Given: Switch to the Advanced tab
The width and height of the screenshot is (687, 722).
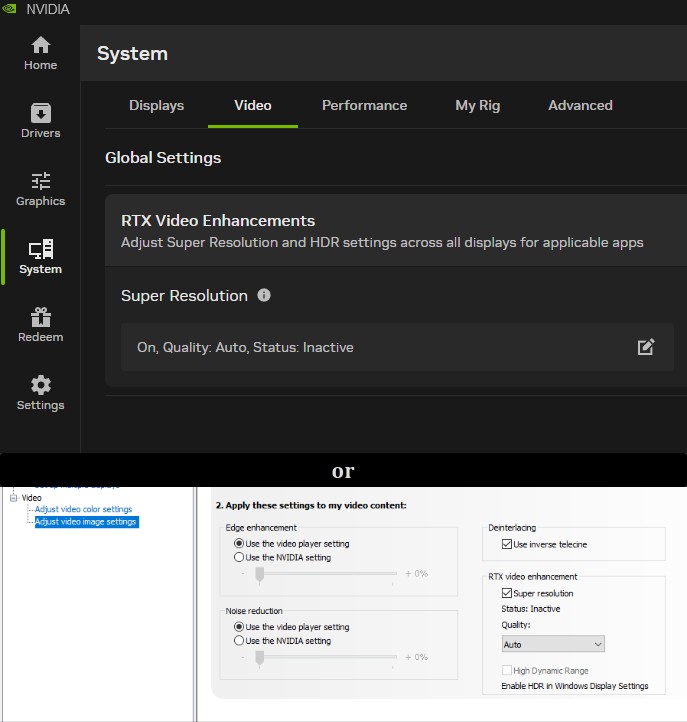Looking at the screenshot, I should click(x=580, y=105).
